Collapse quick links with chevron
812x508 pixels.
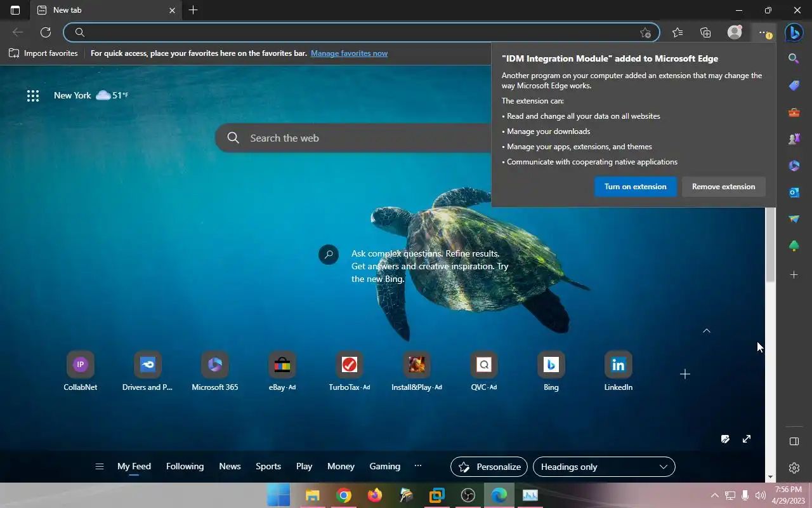tap(707, 331)
